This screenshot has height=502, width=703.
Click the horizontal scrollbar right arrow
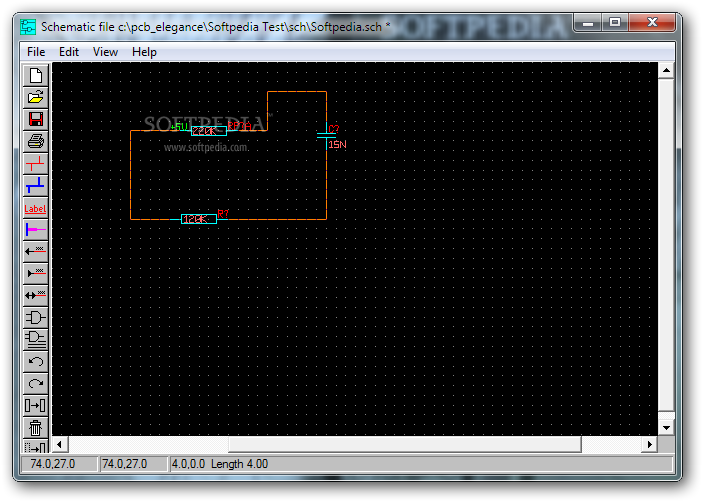coord(650,445)
